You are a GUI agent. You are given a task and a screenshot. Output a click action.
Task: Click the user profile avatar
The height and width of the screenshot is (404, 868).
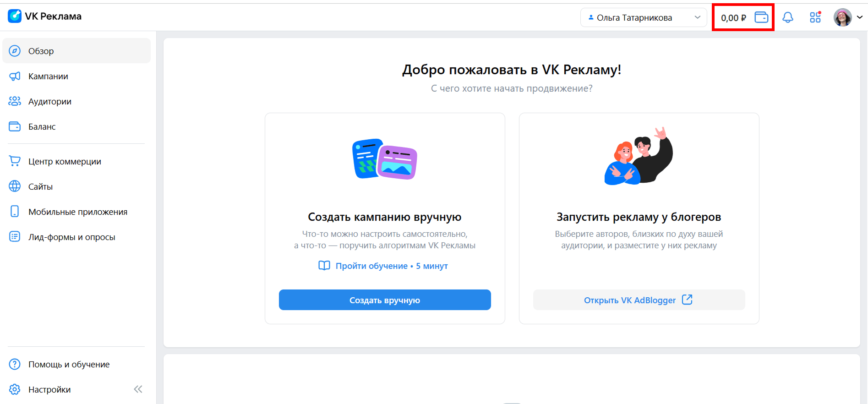click(x=843, y=17)
